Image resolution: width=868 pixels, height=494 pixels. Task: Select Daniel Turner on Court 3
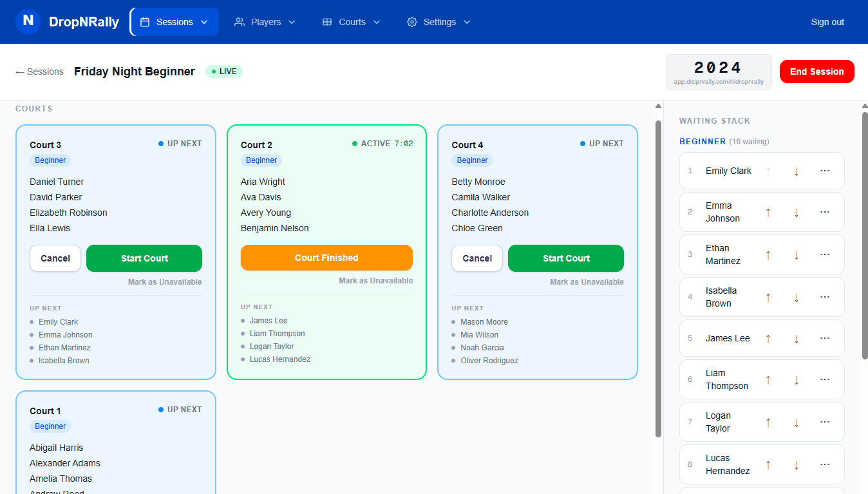coord(57,182)
